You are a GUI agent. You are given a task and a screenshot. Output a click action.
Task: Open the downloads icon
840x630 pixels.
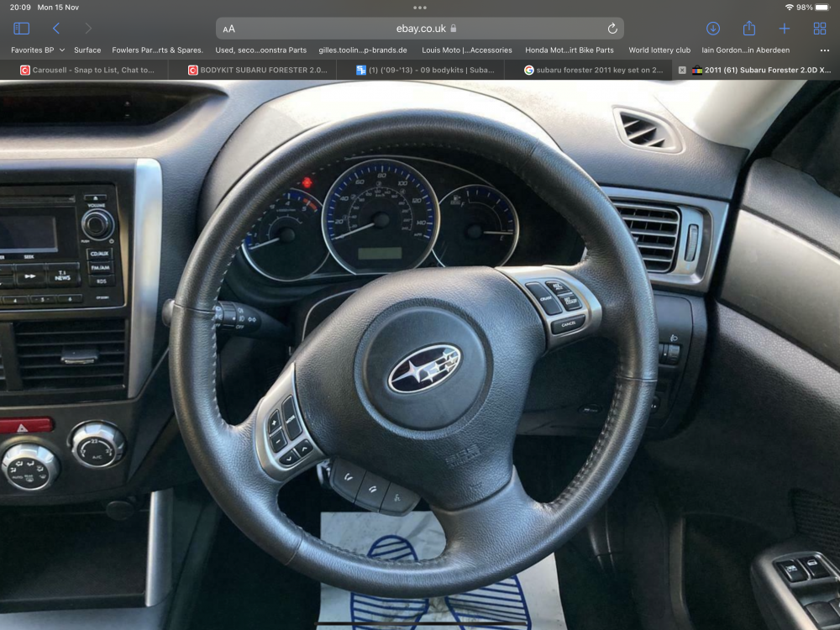coord(713,29)
